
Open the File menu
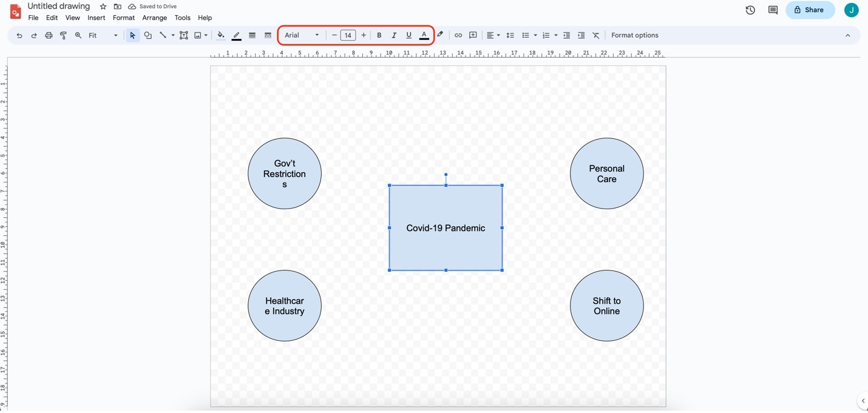click(x=33, y=18)
